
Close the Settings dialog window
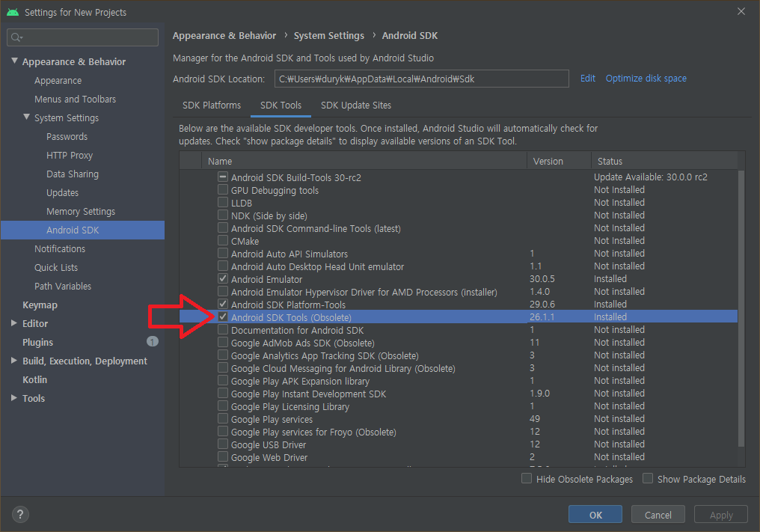click(x=741, y=11)
